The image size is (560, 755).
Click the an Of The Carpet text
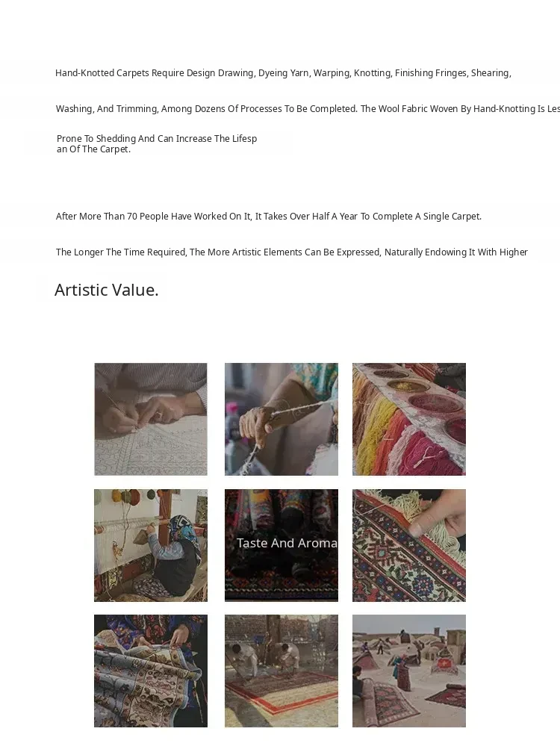pos(93,149)
